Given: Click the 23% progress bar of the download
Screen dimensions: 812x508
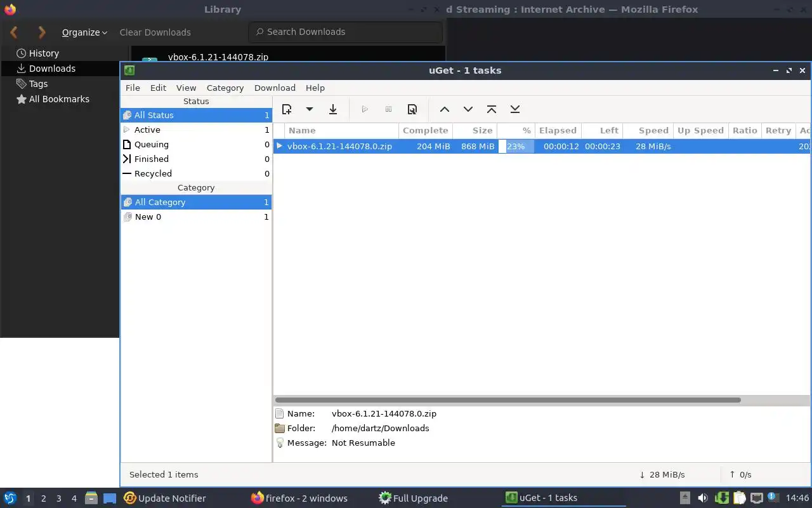Looking at the screenshot, I should 516,146.
